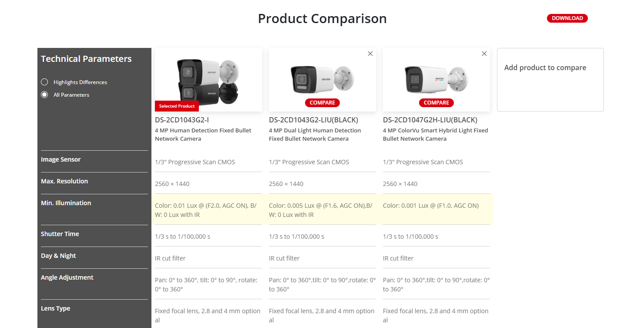The height and width of the screenshot is (328, 644).
Task: Remove DS-2CD1043G2-LIU(BLACK) using its X icon
Action: coord(370,54)
